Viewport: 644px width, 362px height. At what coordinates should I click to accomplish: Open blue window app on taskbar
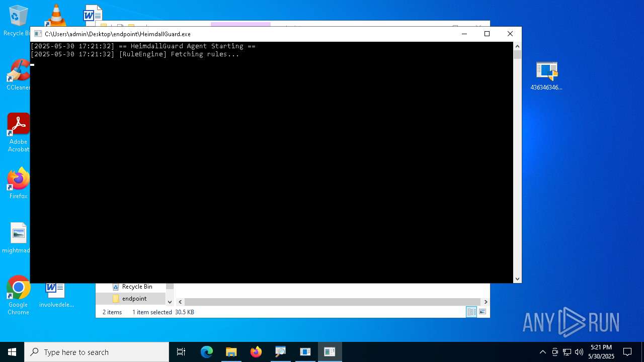click(x=305, y=352)
